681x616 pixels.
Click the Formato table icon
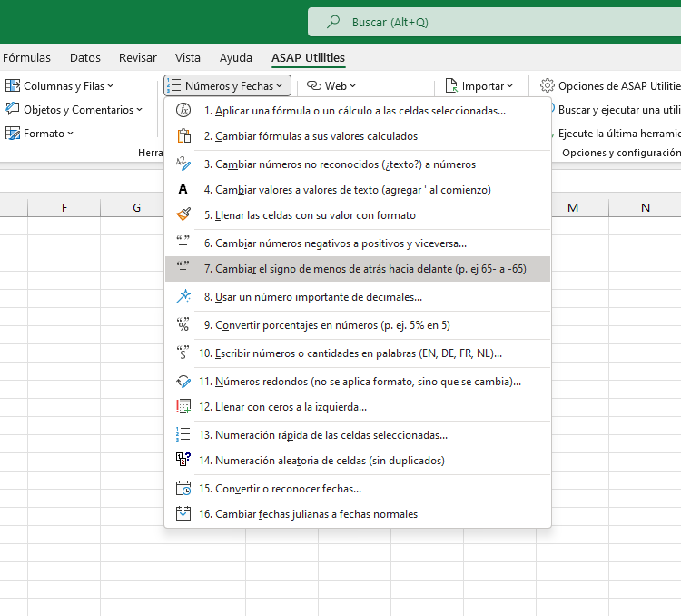pyautogui.click(x=13, y=133)
